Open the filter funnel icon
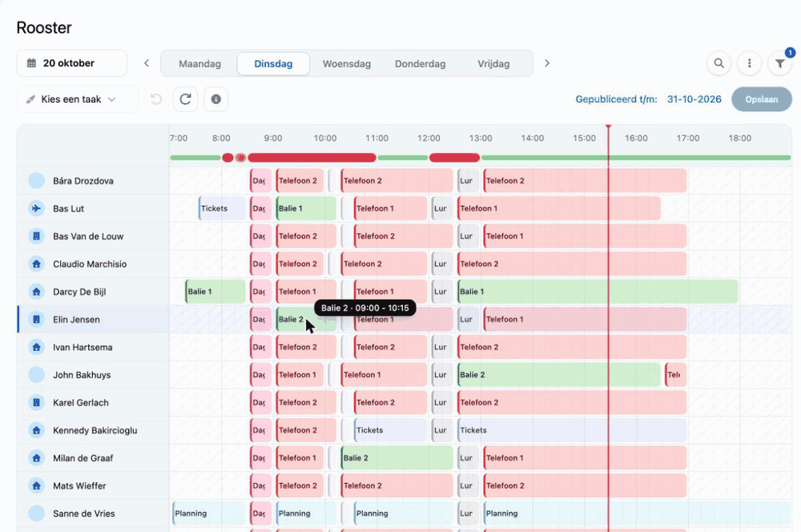The width and height of the screenshot is (801, 532). 779,63
